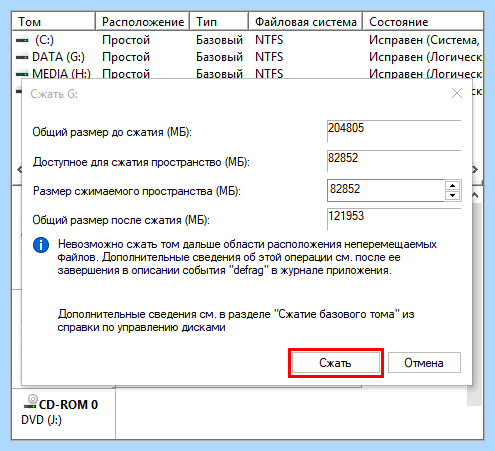Click the drive icon next to (C:)
Image resolution: width=495 pixels, height=451 pixels.
tap(22, 40)
